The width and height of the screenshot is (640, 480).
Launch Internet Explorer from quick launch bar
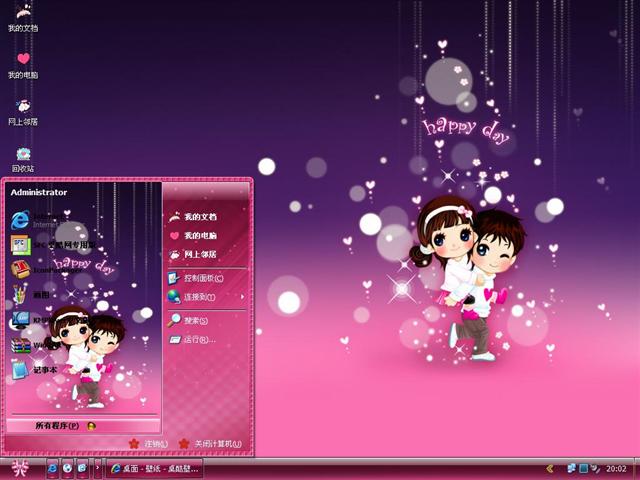click(52, 468)
